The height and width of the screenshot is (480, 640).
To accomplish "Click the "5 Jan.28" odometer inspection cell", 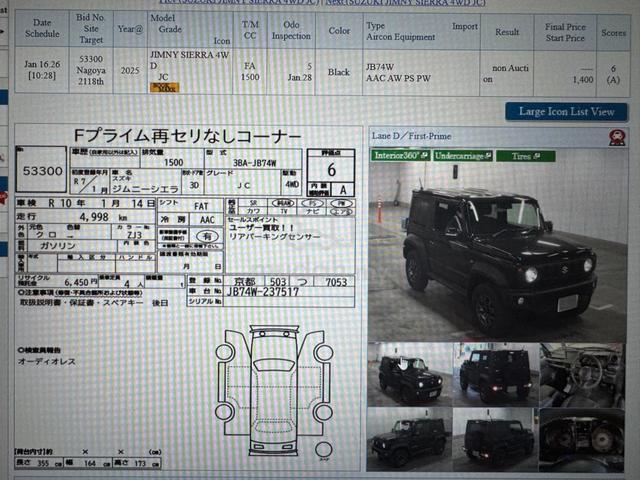I will [x=291, y=72].
